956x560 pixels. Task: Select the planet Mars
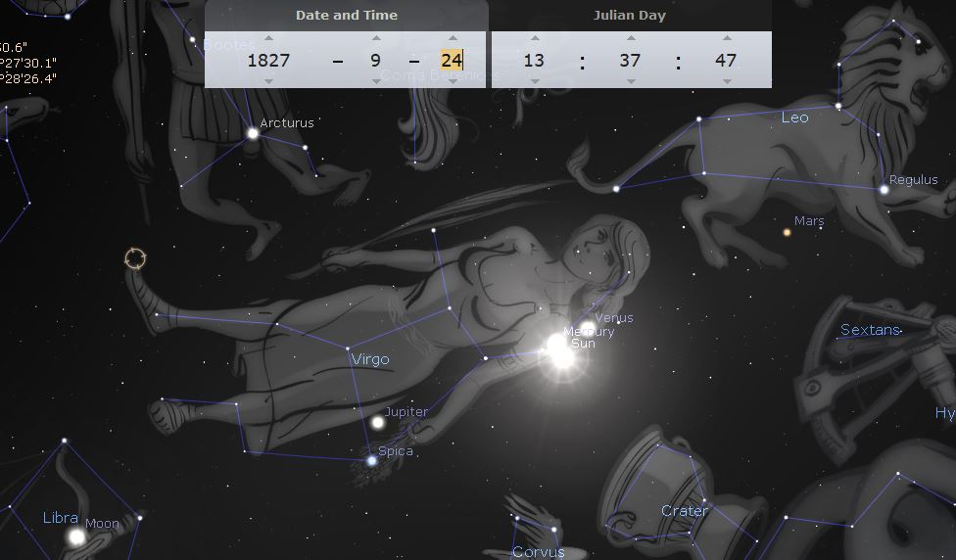point(788,232)
